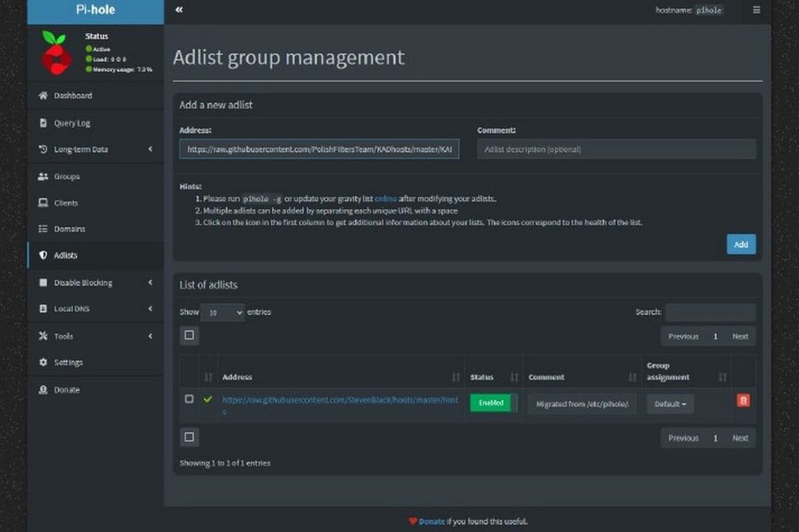This screenshot has width=799, height=532.
Task: Toggle the Enabled status switch
Action: click(493, 403)
